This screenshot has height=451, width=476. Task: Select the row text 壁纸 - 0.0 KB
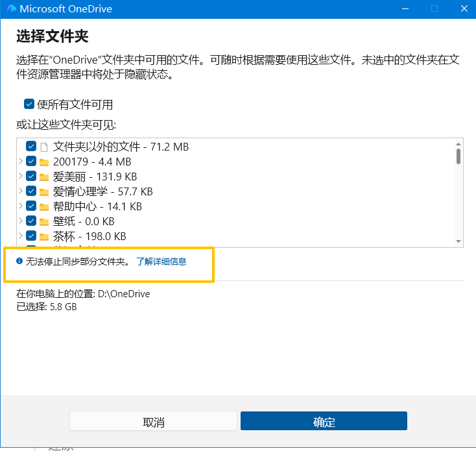point(84,221)
